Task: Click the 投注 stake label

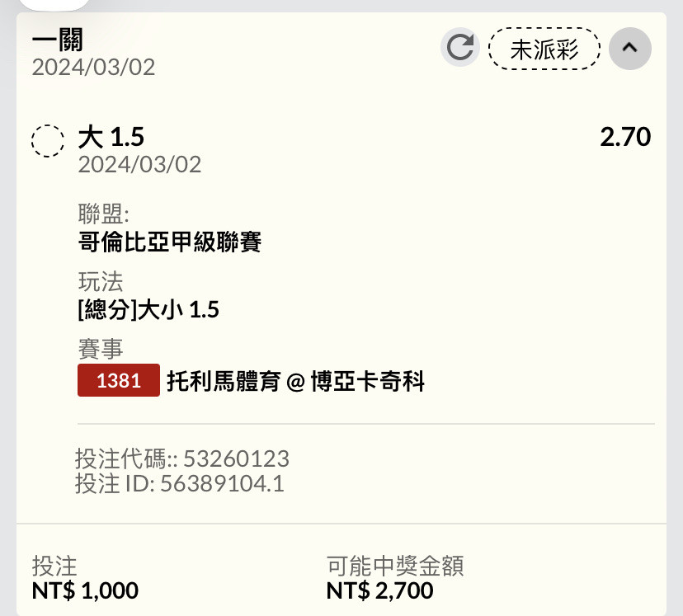Action: pos(54,566)
